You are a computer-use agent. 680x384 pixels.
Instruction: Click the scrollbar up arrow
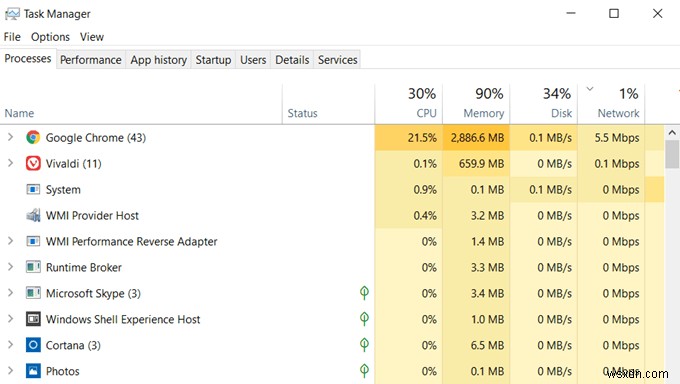pyautogui.click(x=672, y=133)
